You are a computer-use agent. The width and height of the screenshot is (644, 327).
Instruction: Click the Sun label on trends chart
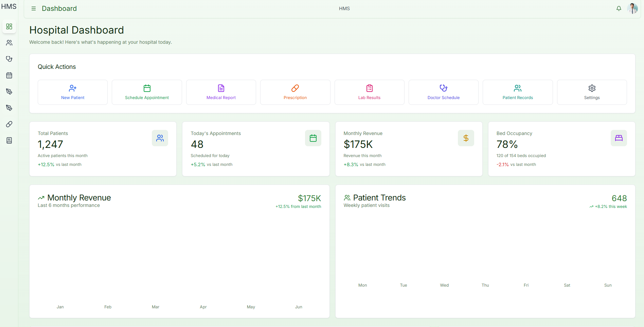[608, 285]
